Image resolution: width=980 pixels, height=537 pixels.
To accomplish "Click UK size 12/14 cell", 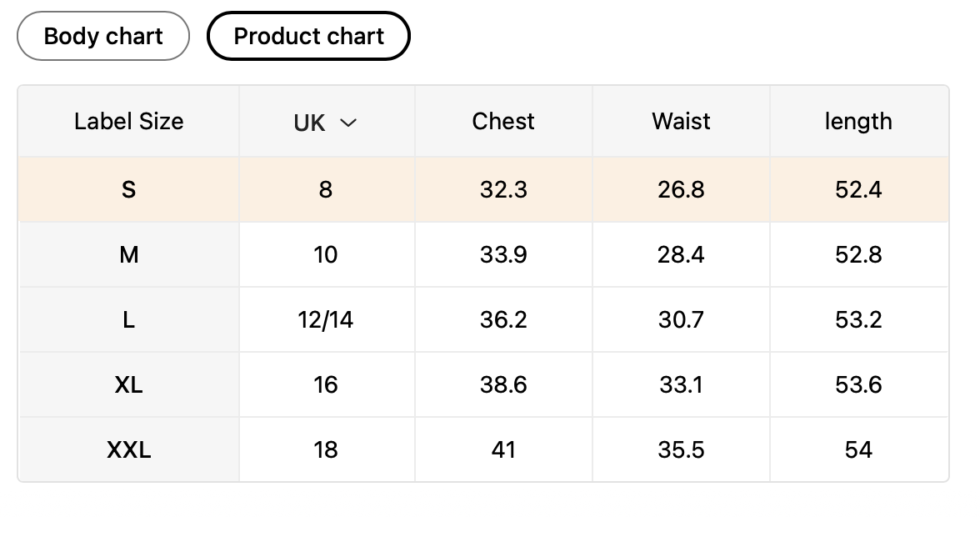I will click(326, 320).
